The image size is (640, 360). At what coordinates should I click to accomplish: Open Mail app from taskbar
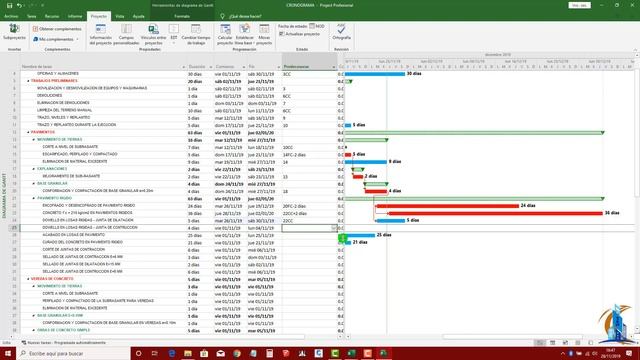point(220,353)
